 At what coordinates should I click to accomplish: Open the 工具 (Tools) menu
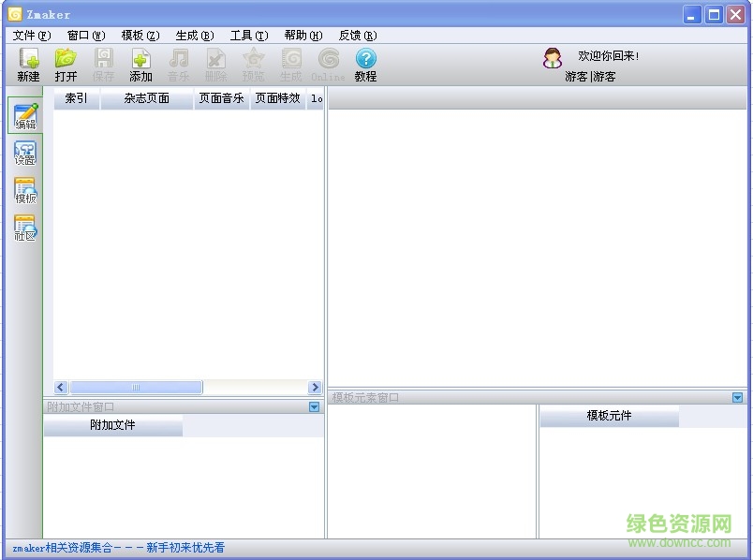click(247, 35)
